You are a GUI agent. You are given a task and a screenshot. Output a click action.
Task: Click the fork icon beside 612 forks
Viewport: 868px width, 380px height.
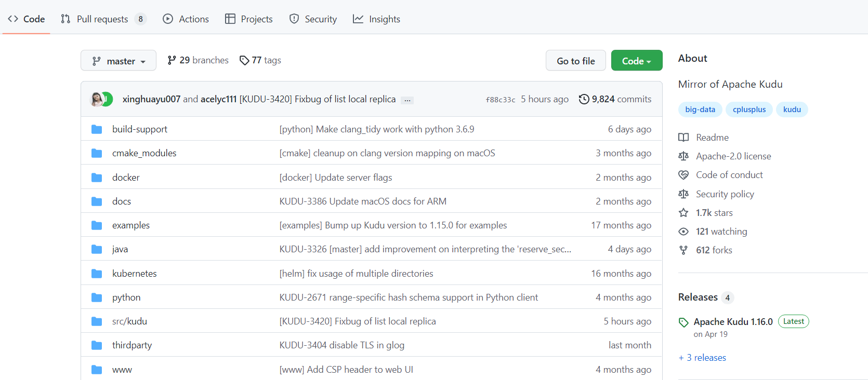pos(683,250)
